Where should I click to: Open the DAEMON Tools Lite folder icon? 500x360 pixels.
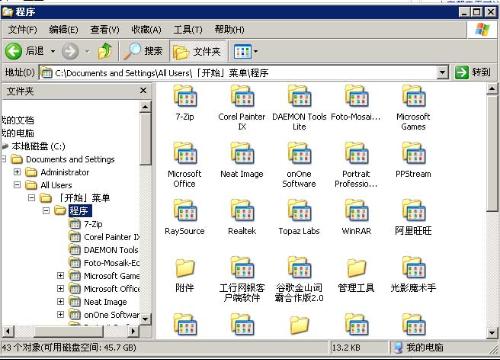(300, 96)
